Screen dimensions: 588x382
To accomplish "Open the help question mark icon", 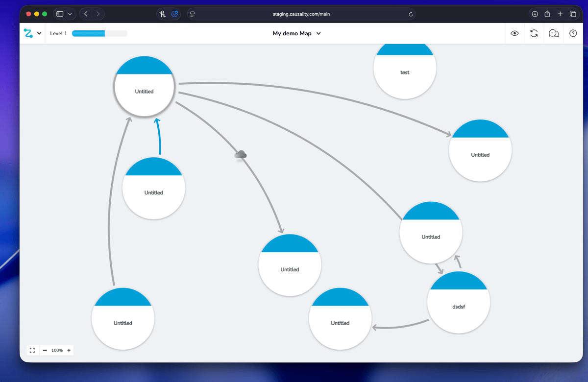I will [x=573, y=33].
